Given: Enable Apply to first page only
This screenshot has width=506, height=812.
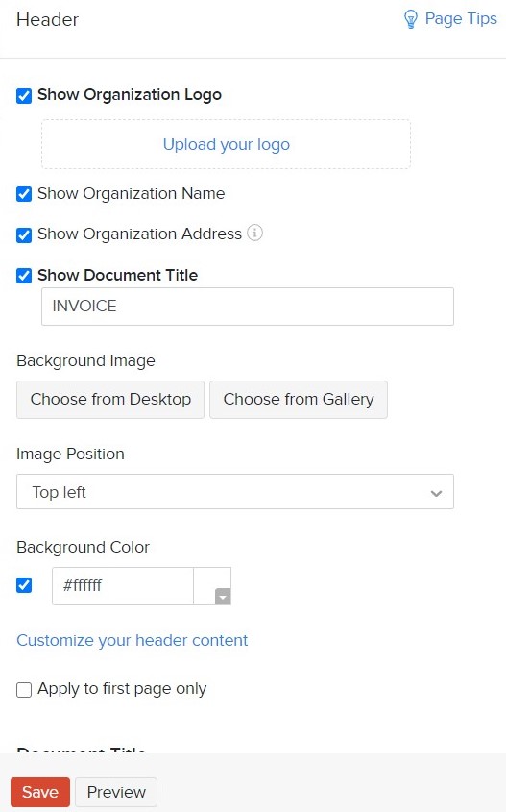Looking at the screenshot, I should 24,690.
